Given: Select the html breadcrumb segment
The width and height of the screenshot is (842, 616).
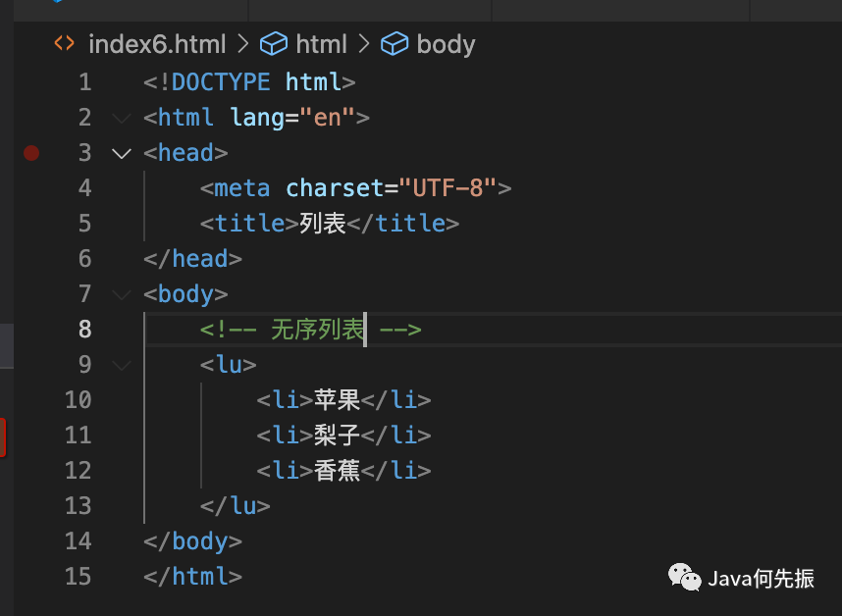Looking at the screenshot, I should [x=321, y=44].
